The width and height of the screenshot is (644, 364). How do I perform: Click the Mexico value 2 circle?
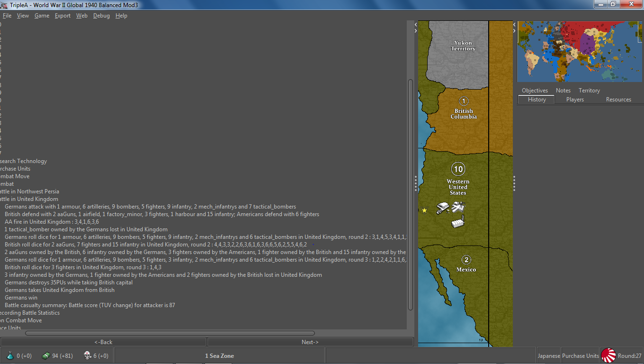tap(466, 260)
